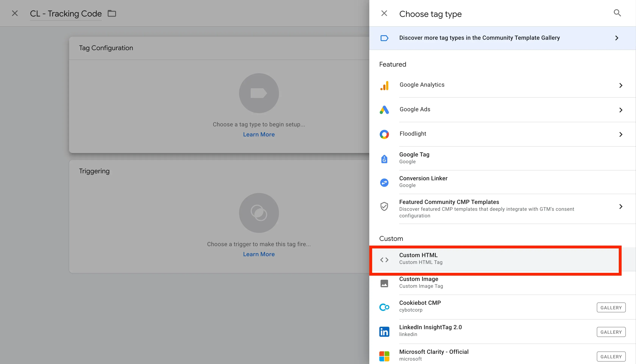Expand Community Template Gallery banner chevron
This screenshot has height=364, width=636.
pyautogui.click(x=617, y=38)
